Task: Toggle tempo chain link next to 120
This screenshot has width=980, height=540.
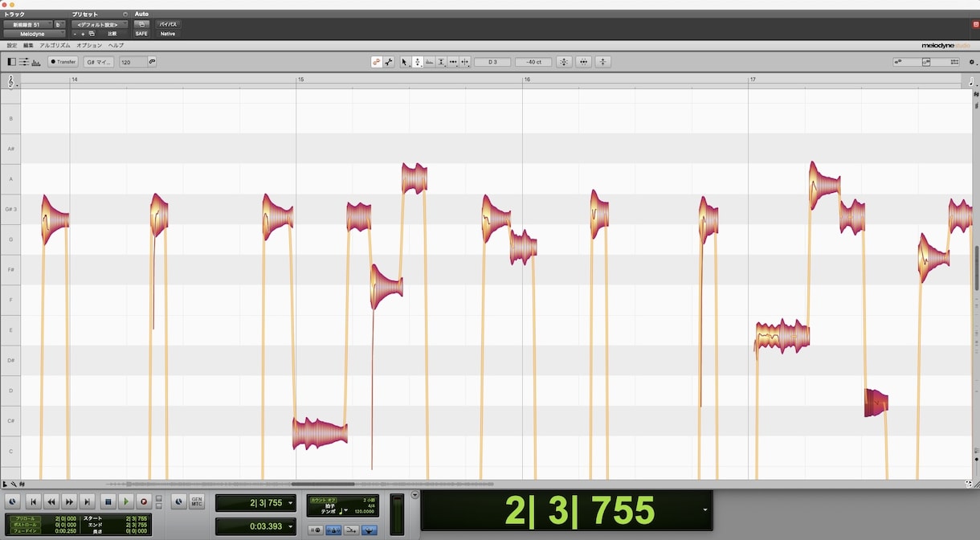Action: click(152, 62)
